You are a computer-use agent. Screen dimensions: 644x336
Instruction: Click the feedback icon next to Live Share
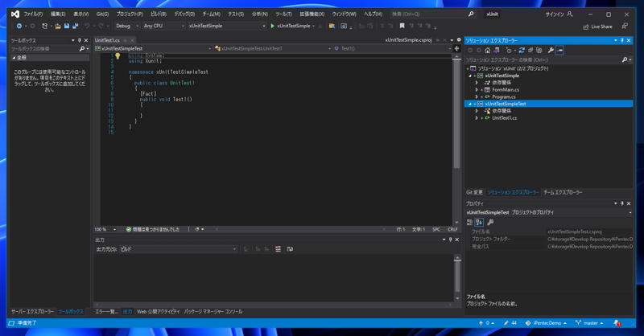[625, 27]
